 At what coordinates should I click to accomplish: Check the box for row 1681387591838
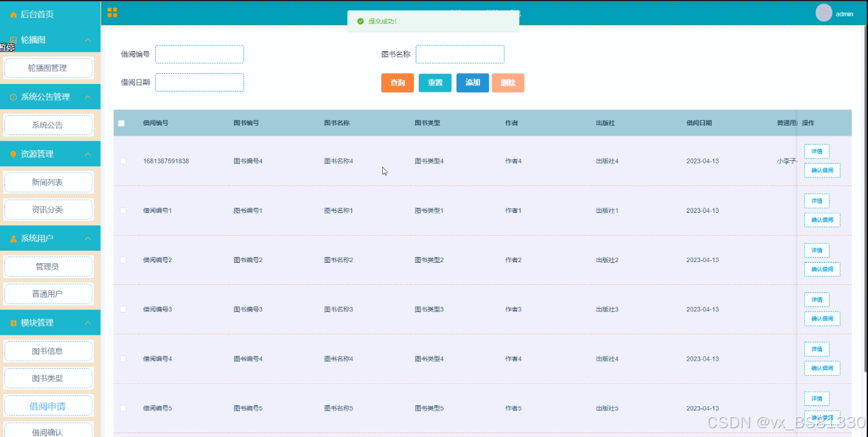pos(123,161)
